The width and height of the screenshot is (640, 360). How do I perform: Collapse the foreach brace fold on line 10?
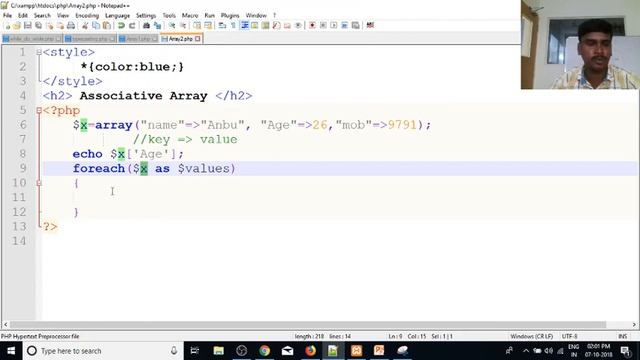39,183
